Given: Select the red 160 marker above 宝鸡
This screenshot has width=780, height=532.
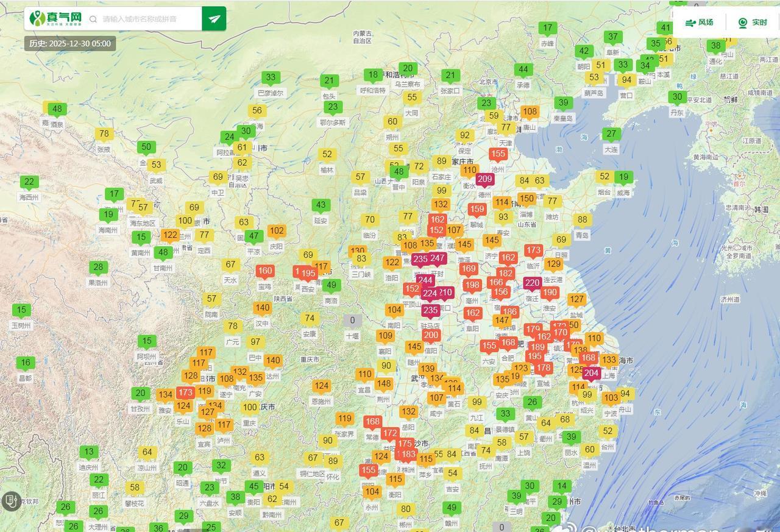Looking at the screenshot, I should (265, 271).
